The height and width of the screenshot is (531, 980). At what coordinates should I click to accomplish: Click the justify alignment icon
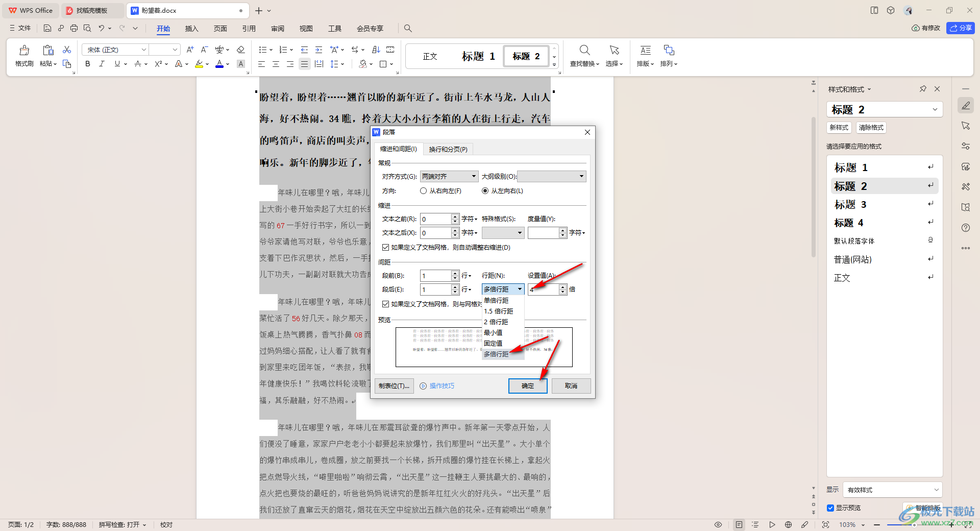point(304,64)
